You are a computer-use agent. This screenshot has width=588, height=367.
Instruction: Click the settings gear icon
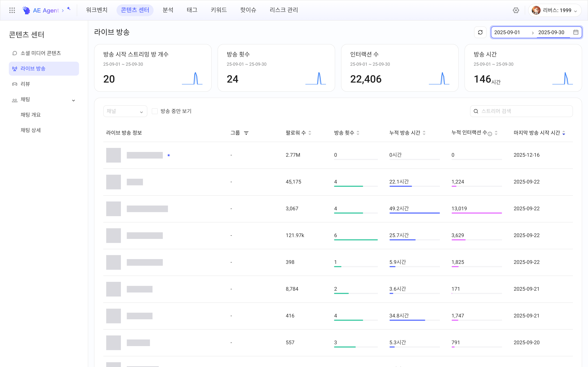pos(516,10)
